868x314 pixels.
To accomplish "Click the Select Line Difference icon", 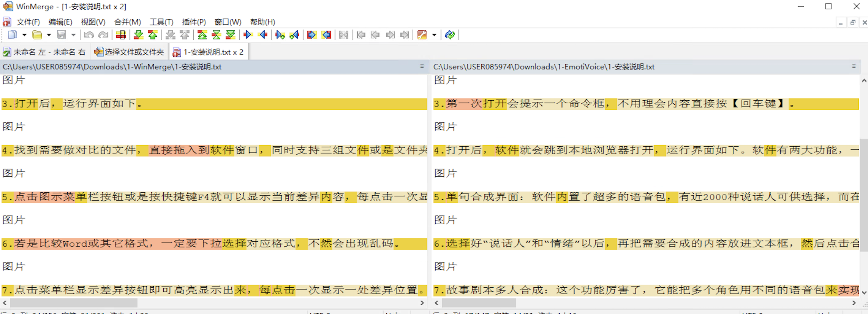I will (x=121, y=35).
